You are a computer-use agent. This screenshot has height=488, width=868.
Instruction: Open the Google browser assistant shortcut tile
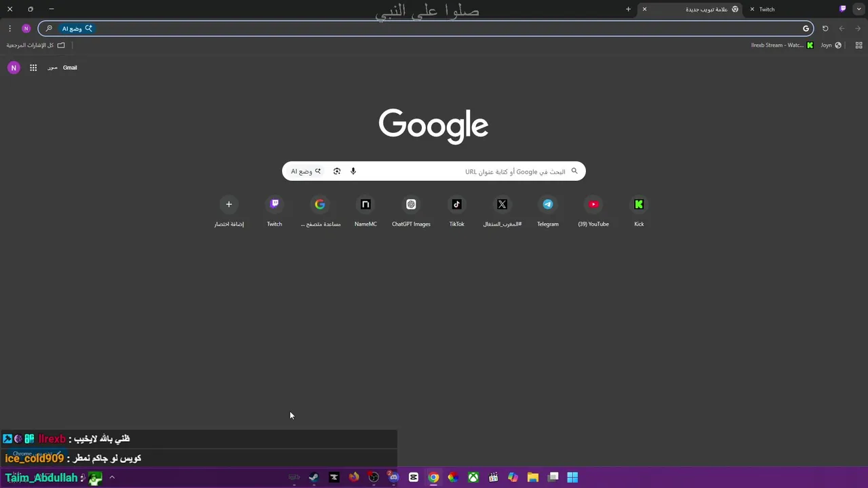(x=320, y=211)
